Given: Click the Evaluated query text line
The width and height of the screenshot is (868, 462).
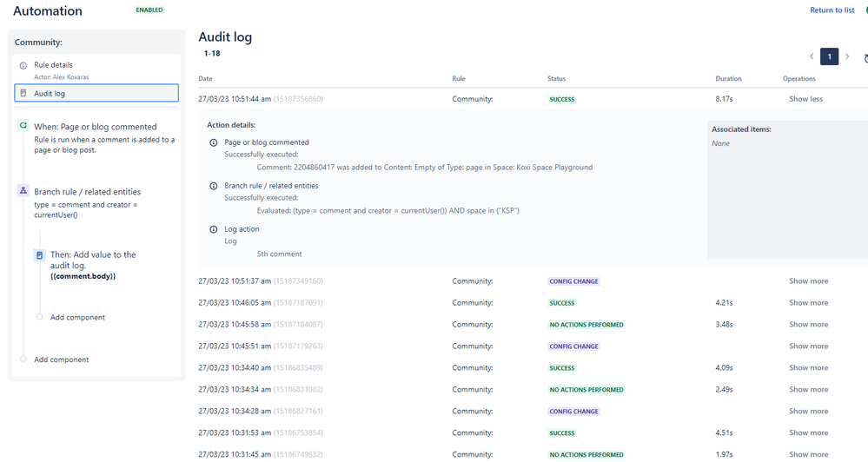Looking at the screenshot, I should [388, 210].
